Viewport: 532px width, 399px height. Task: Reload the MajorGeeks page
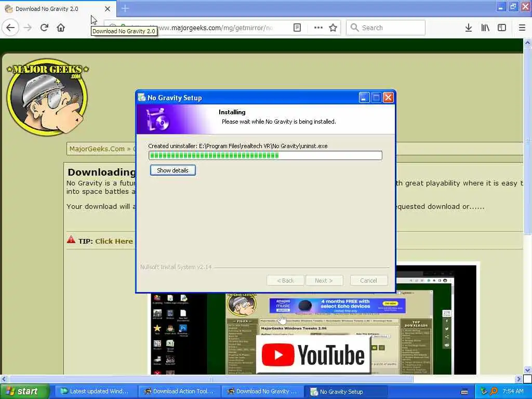pyautogui.click(x=44, y=28)
